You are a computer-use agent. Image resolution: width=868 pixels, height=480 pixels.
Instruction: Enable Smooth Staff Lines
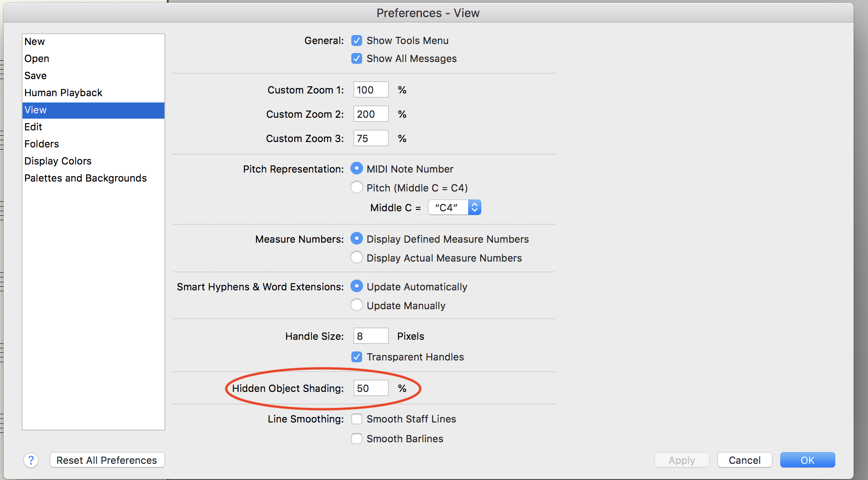click(x=357, y=419)
